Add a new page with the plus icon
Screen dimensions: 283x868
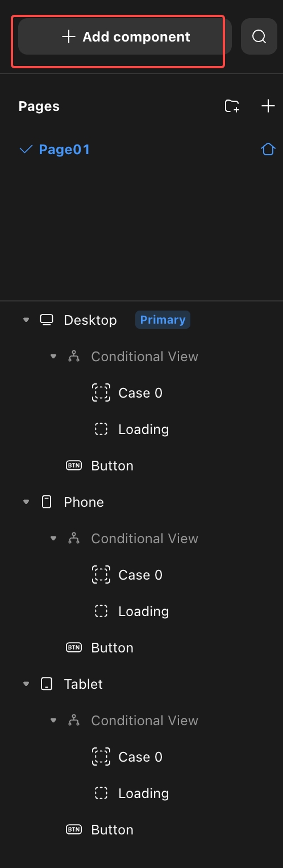[x=268, y=106]
